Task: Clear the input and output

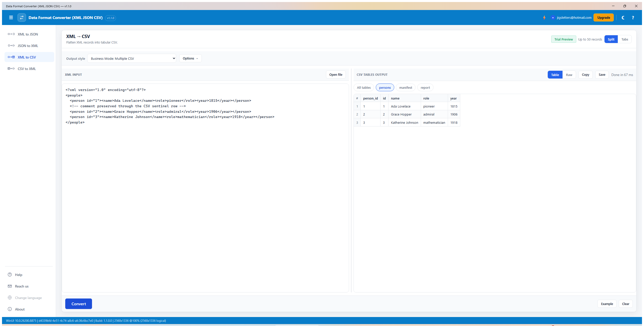Action: tap(625, 304)
